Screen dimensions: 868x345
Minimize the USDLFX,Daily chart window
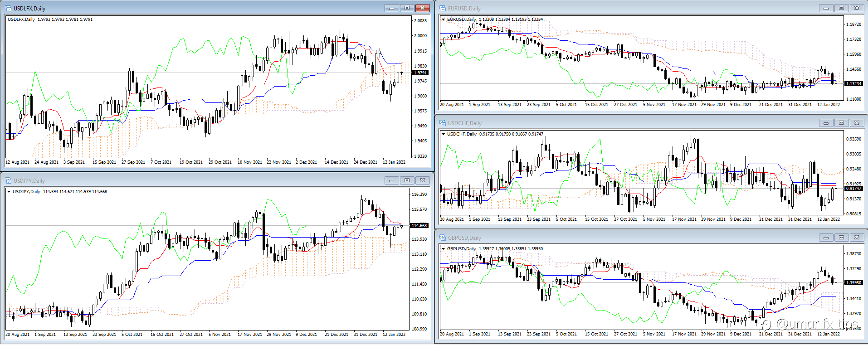pyautogui.click(x=391, y=8)
